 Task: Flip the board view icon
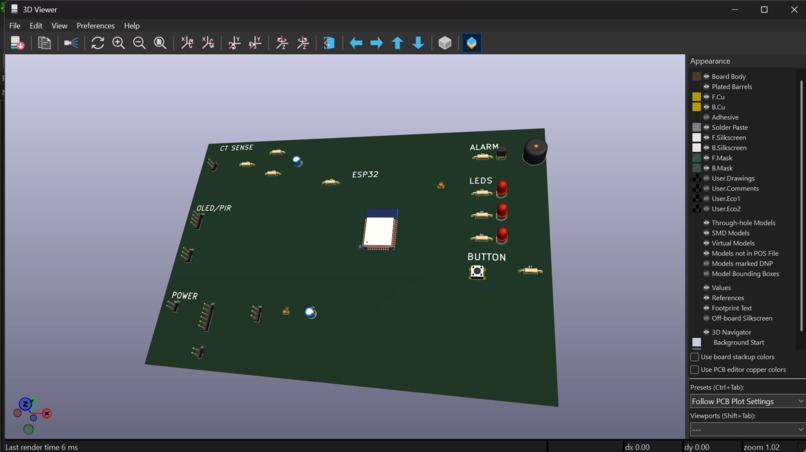click(x=329, y=43)
